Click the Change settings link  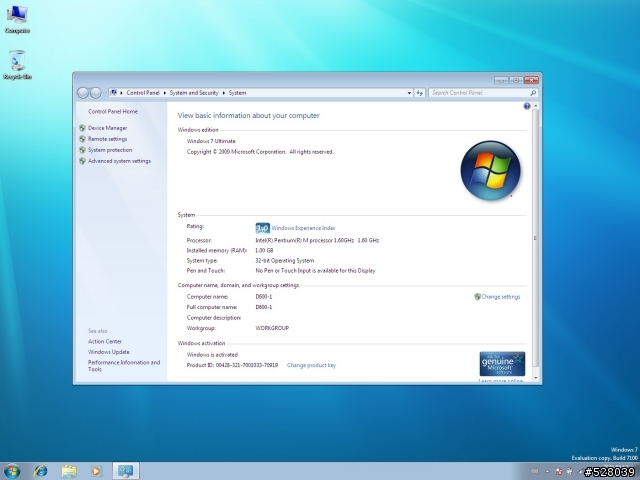[501, 297]
